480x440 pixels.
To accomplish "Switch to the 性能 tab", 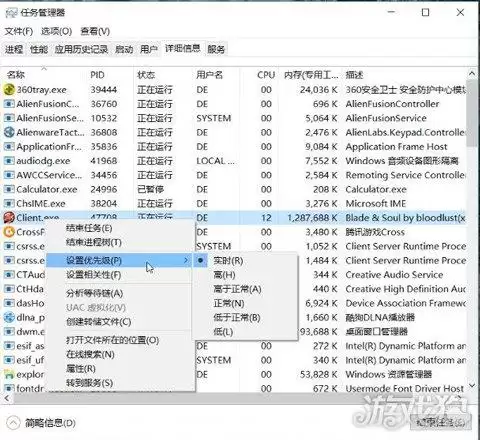I will click(39, 49).
